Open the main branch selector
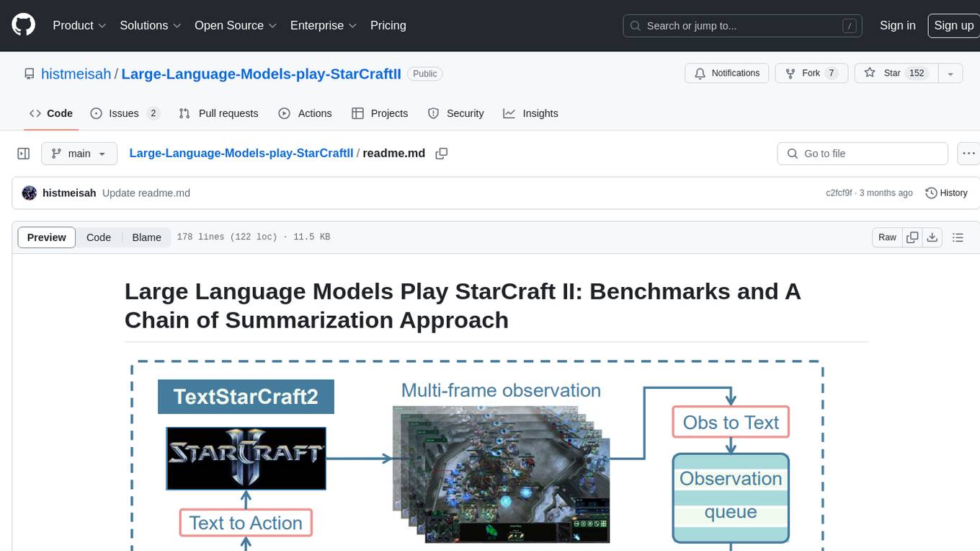The image size is (980, 551). (79, 154)
